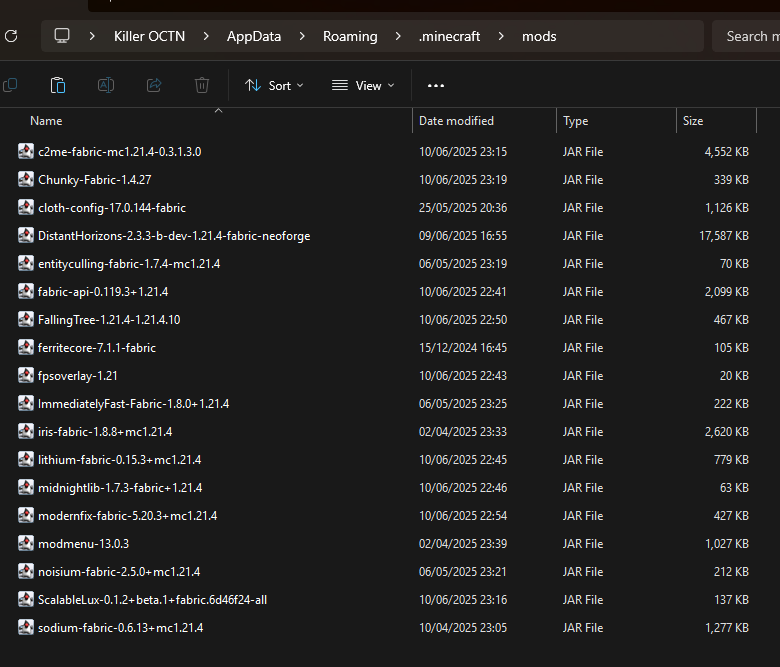Click the JAR icon of entityculling-fabric-1.7.4
Image resolution: width=780 pixels, height=667 pixels.
[x=26, y=263]
